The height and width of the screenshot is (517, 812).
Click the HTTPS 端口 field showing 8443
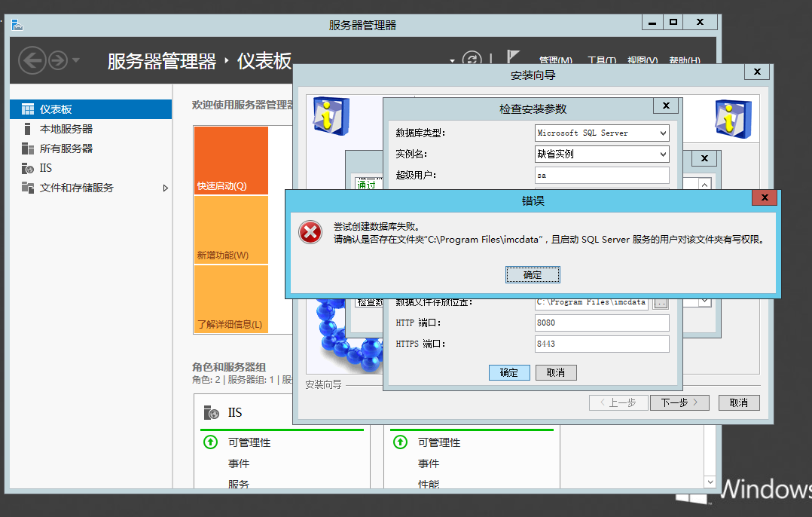tap(602, 344)
